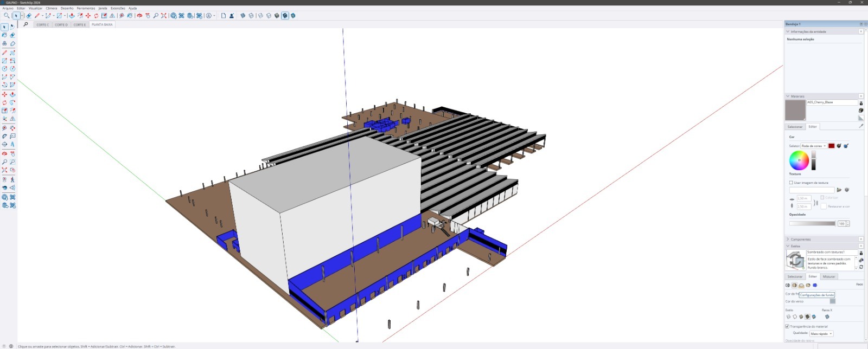Viewport: 868px width, 349px height.
Task: Switch to the Misturar styles tab
Action: tap(829, 276)
